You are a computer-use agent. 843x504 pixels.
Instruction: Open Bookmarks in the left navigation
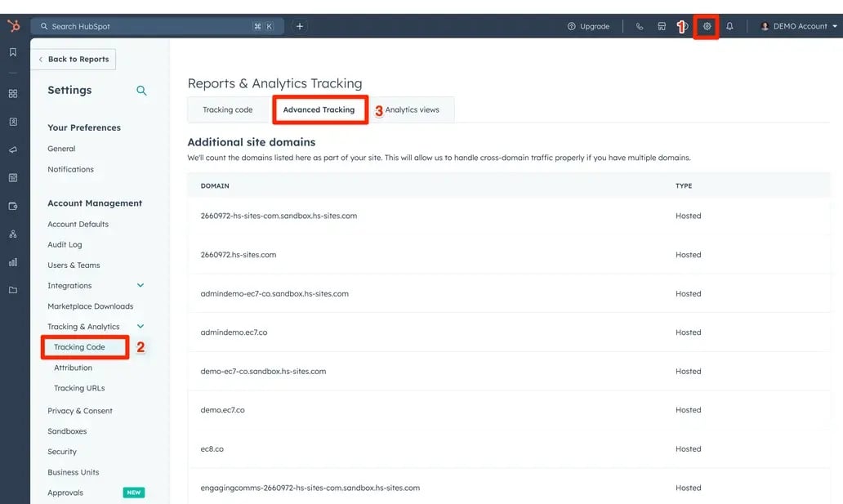pyautogui.click(x=13, y=52)
